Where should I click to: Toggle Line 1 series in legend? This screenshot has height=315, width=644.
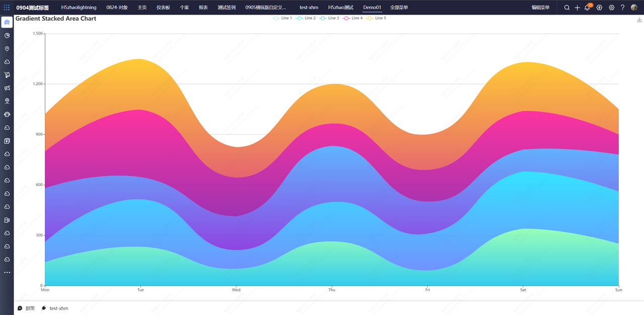click(282, 18)
